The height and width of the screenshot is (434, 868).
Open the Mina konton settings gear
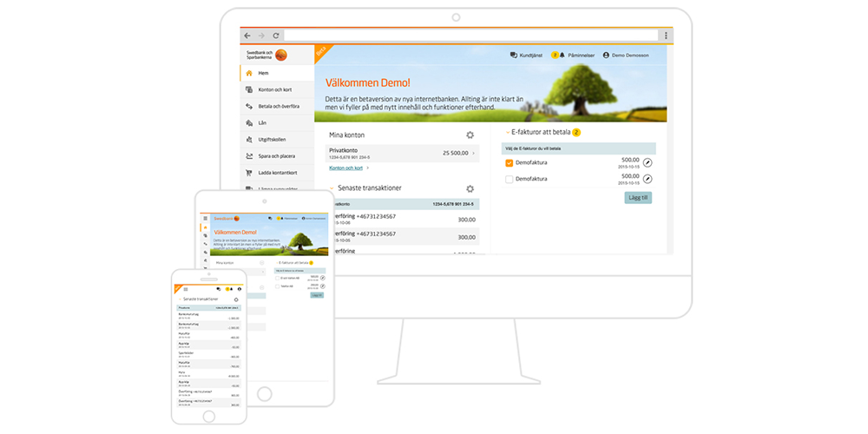point(470,135)
